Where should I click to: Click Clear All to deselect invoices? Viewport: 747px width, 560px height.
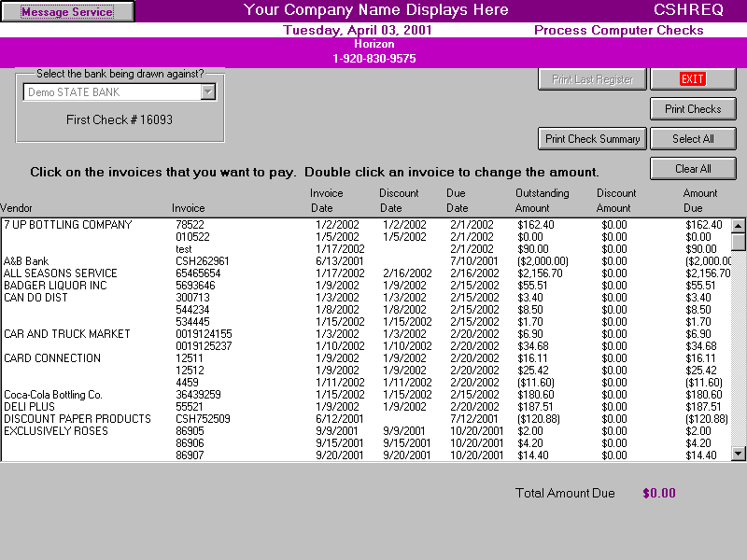(693, 168)
